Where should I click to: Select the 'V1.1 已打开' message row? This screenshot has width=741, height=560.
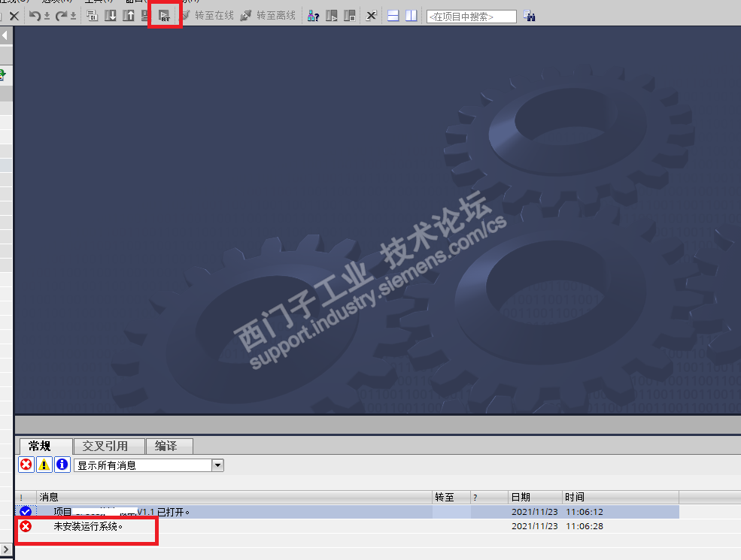tap(348, 512)
